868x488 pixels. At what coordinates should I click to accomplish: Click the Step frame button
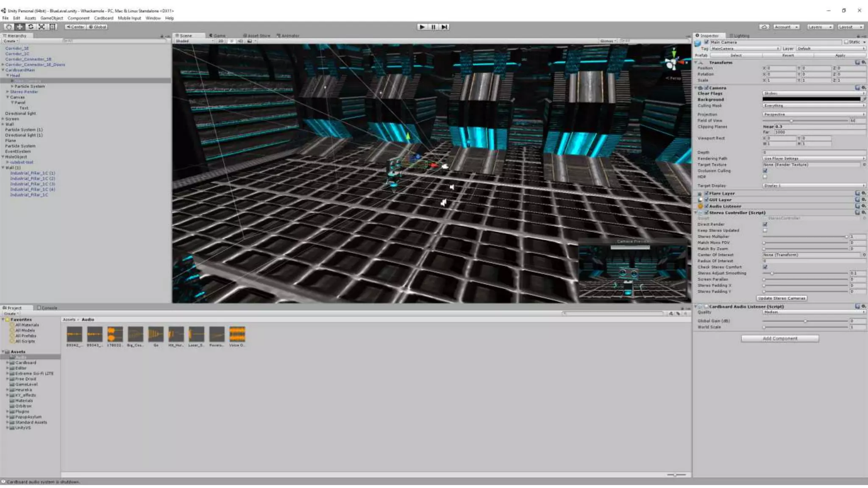pos(444,27)
